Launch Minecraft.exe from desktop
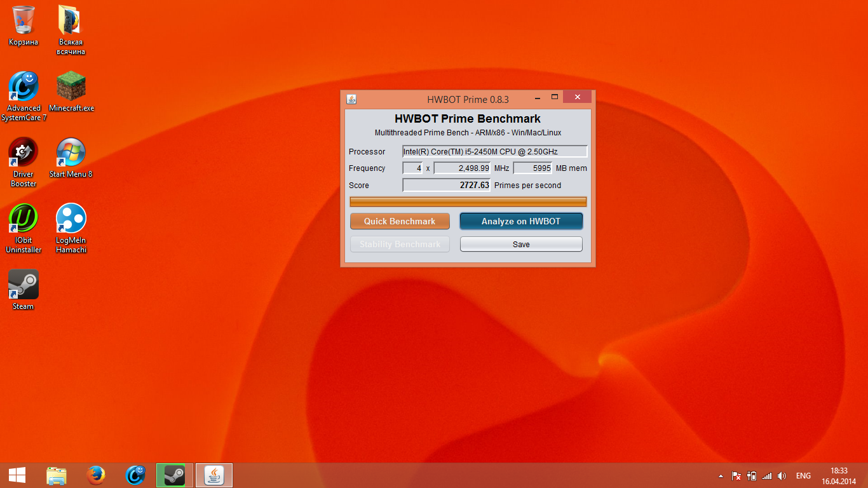The width and height of the screenshot is (868, 488). [71, 91]
